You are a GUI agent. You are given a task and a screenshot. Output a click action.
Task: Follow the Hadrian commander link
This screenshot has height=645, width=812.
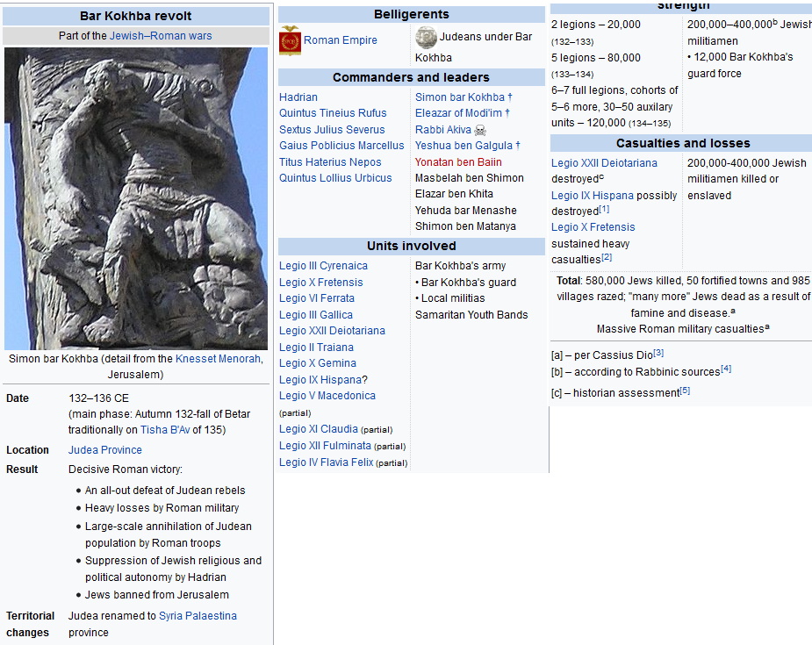tap(298, 97)
